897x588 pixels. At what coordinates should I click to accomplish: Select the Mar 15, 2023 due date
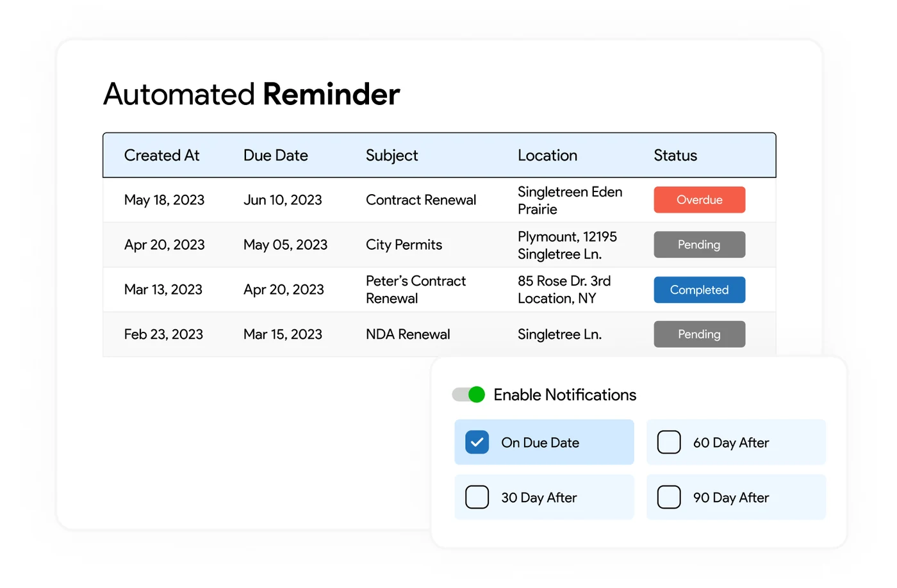(x=283, y=334)
